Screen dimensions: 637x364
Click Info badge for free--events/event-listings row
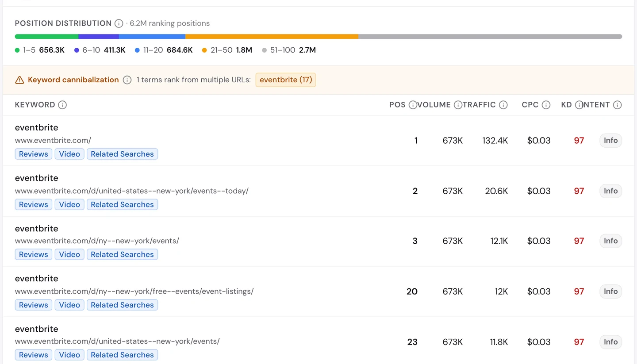pos(610,291)
